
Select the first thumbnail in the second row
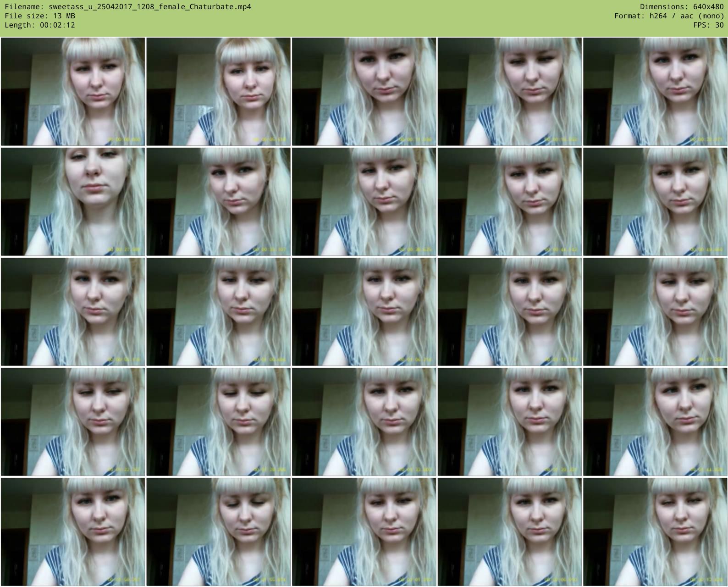(x=73, y=202)
